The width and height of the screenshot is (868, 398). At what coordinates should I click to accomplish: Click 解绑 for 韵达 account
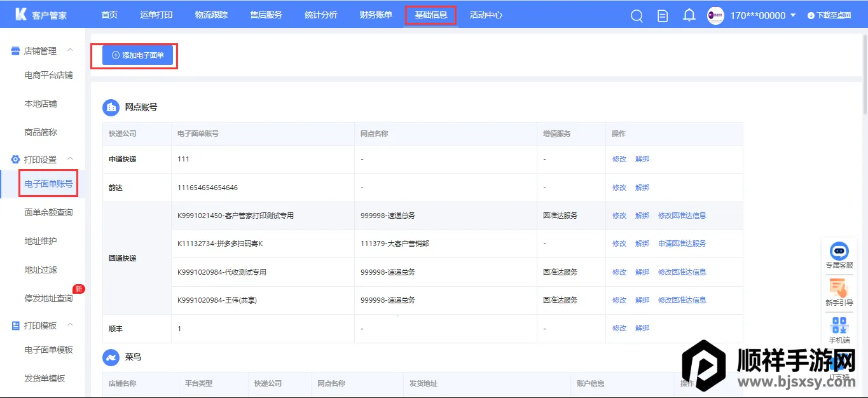pos(642,188)
